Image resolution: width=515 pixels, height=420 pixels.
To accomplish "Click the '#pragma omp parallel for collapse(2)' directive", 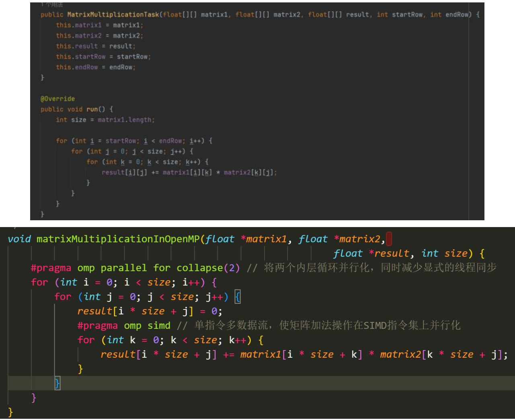I will [x=135, y=268].
